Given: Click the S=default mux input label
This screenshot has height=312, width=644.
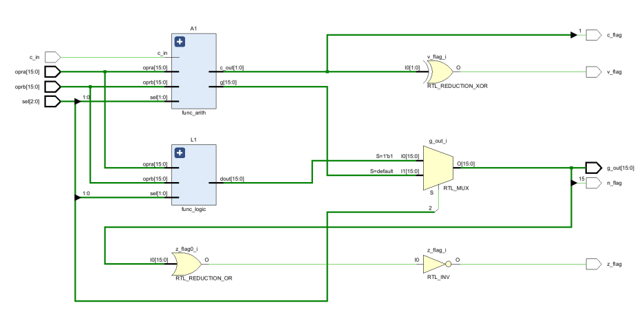Looking at the screenshot, I should (x=382, y=171).
